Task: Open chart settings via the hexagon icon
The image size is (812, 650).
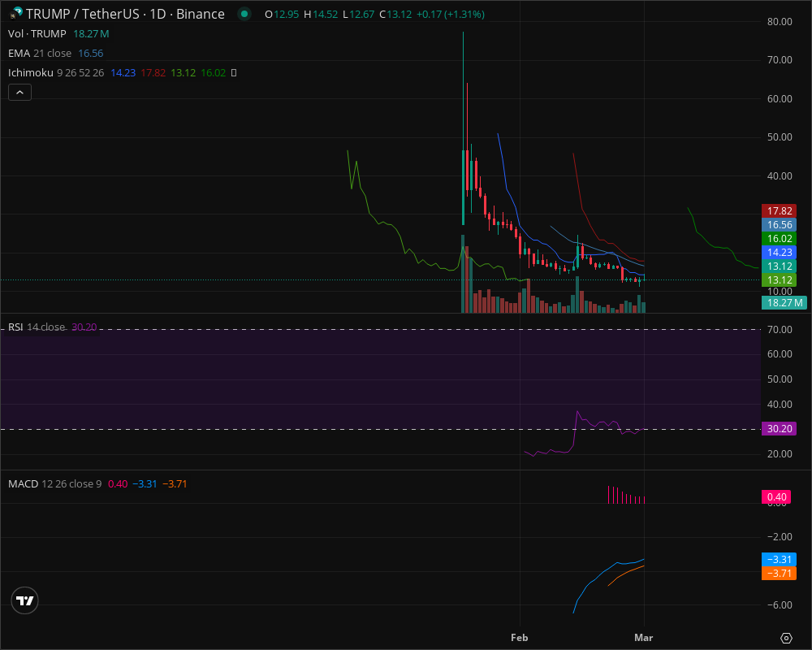Action: (x=784, y=639)
